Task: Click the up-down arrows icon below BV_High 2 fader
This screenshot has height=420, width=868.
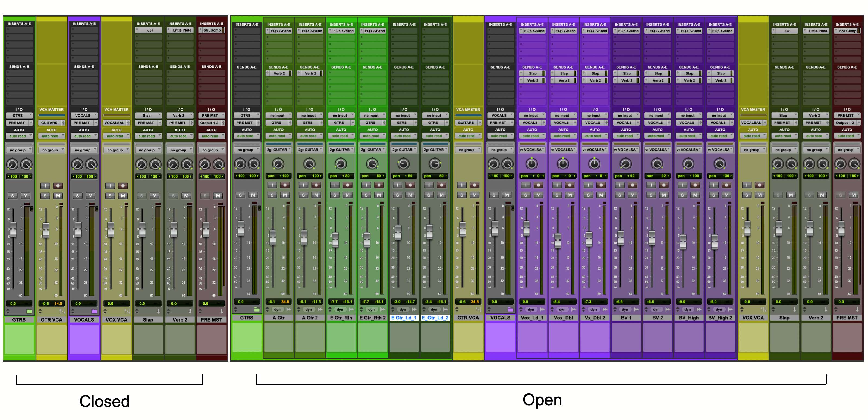Action: pos(709,309)
